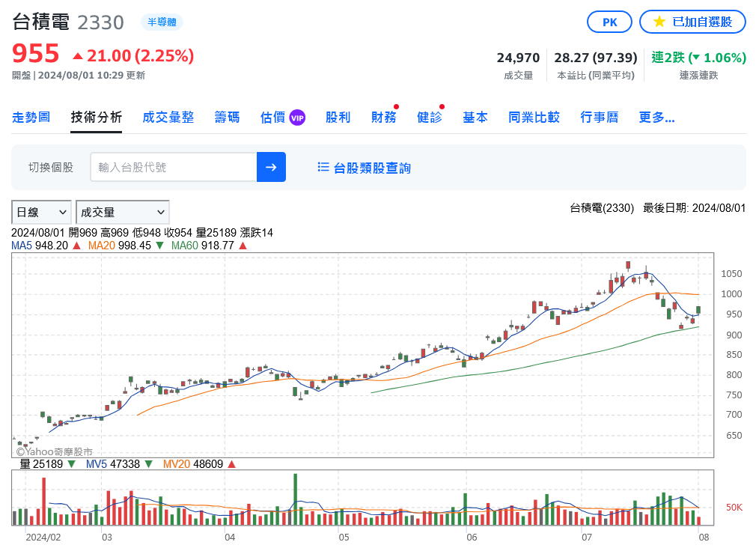The height and width of the screenshot is (548, 756).
Task: Click the star icon in 已加自選股 button
Action: pos(659,22)
